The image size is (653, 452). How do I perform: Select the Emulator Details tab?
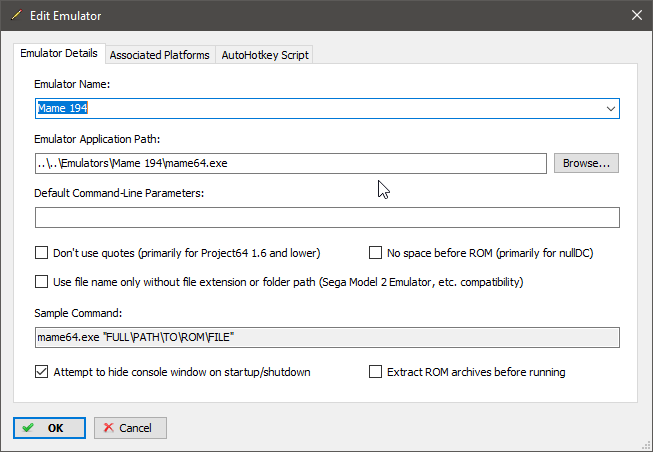(59, 53)
